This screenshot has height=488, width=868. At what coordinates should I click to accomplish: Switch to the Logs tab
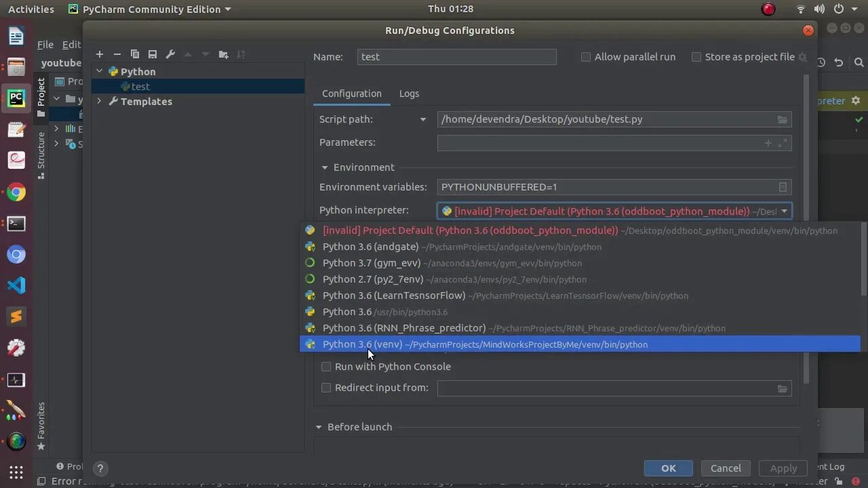click(x=409, y=94)
